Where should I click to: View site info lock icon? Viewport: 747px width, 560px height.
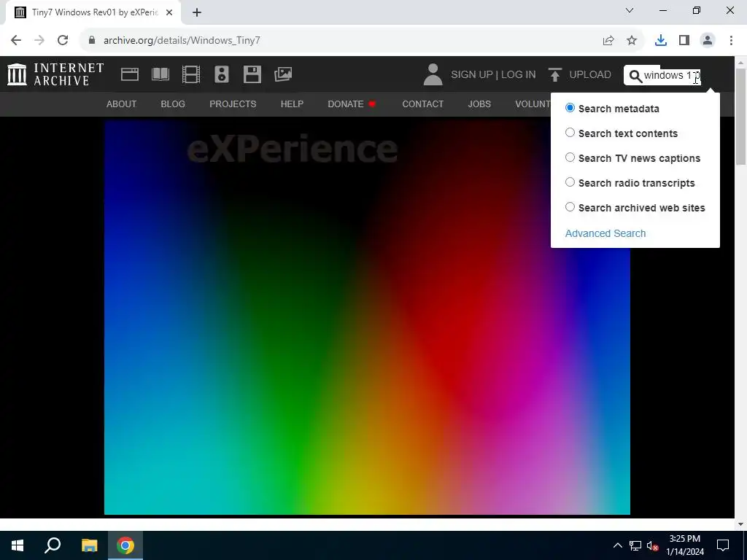pyautogui.click(x=92, y=41)
